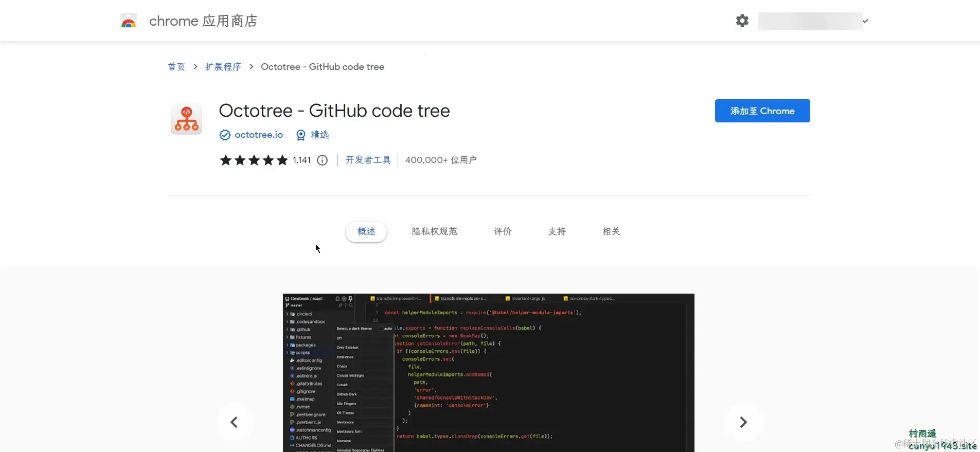Image resolution: width=980 pixels, height=452 pixels.
Task: Click the 1,141 ratings count
Action: [302, 160]
